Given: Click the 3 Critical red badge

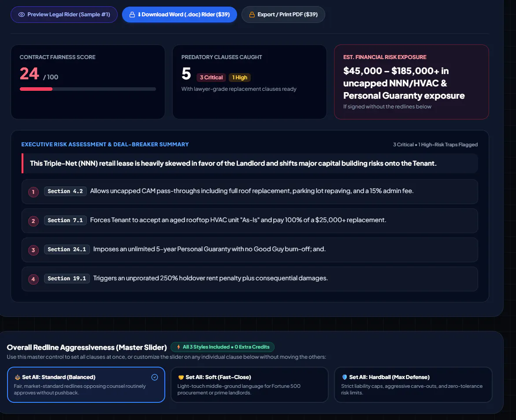Looking at the screenshot, I should 211,78.
